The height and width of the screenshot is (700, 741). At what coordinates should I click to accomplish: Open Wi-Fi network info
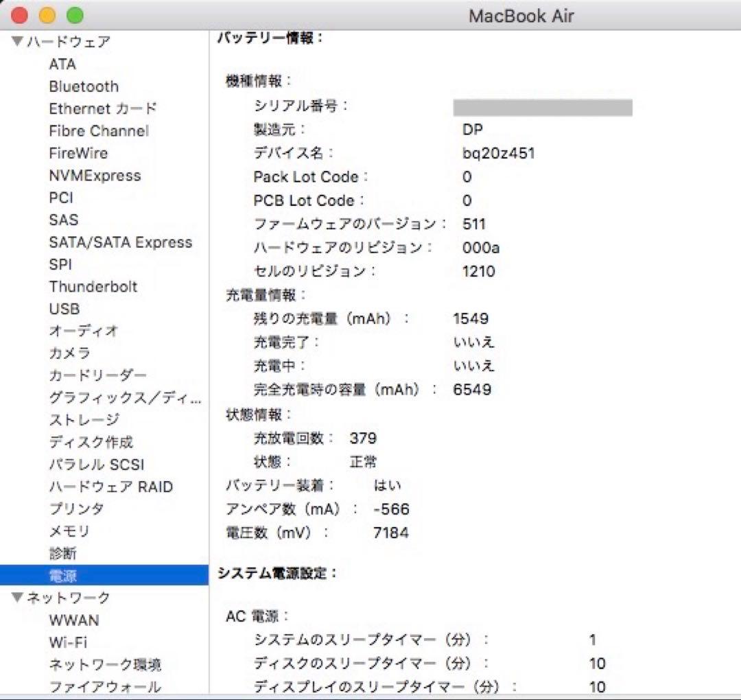(x=68, y=642)
